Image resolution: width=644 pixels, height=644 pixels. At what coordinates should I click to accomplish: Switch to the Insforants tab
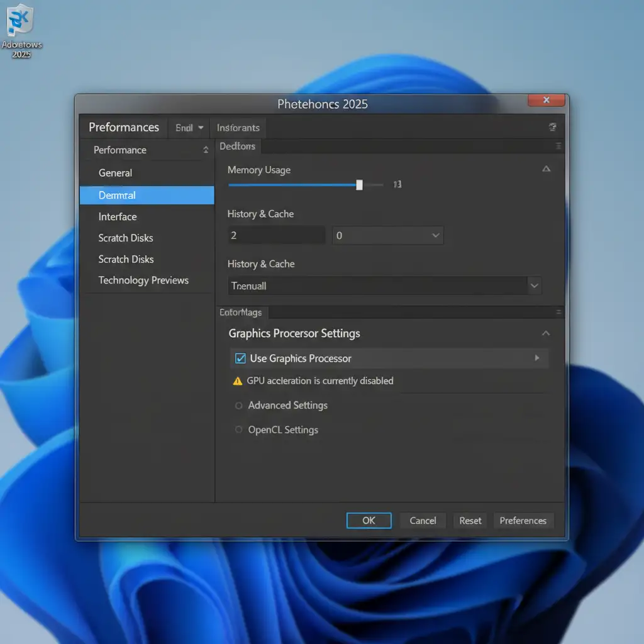pyautogui.click(x=238, y=128)
